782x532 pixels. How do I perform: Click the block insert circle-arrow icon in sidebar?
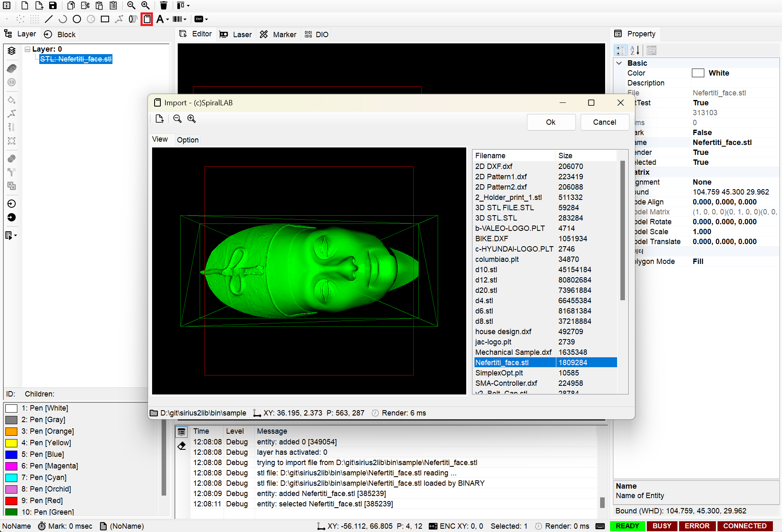pos(12,204)
